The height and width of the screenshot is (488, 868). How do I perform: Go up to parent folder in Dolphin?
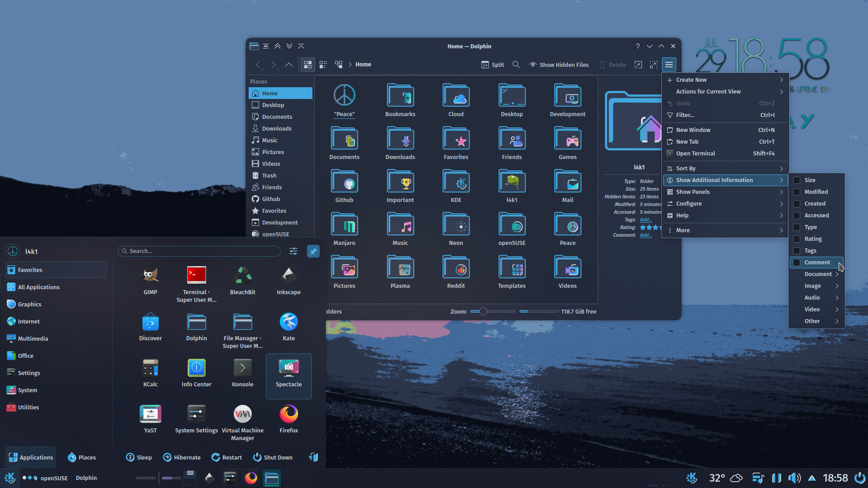click(288, 65)
